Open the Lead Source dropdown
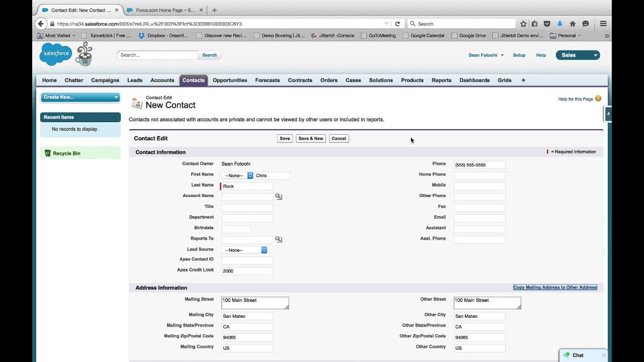644x362 pixels. click(x=244, y=250)
